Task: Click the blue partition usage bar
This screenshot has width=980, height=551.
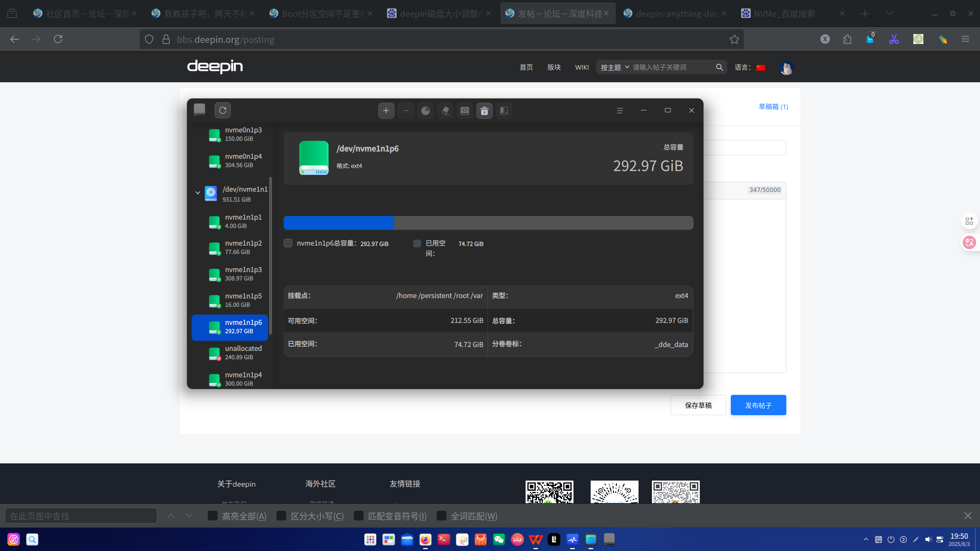Action: point(339,223)
